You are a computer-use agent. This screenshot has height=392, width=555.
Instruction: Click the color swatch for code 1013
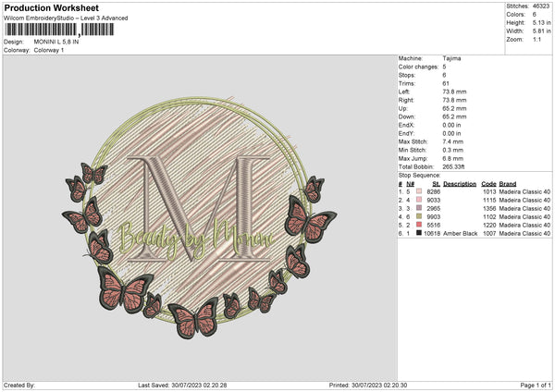pyautogui.click(x=419, y=191)
